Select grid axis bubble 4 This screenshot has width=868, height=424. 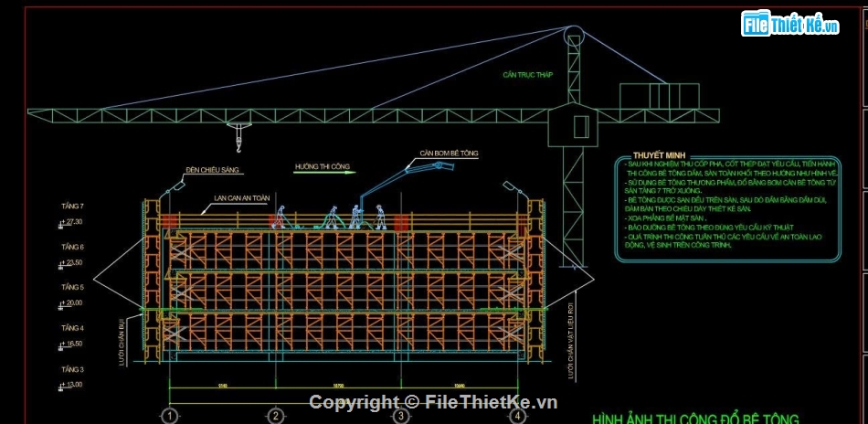517,416
